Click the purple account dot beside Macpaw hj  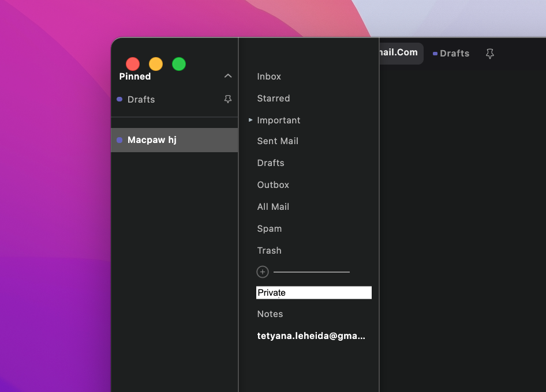pos(119,140)
